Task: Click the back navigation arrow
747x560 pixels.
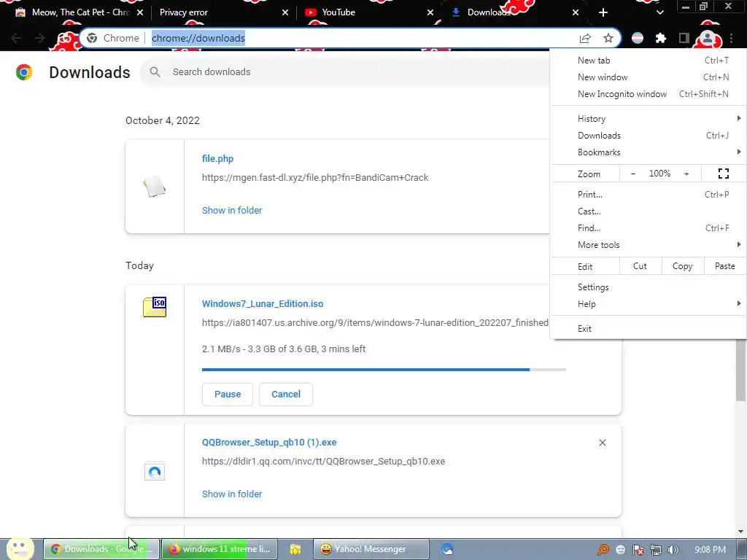Action: point(16,38)
